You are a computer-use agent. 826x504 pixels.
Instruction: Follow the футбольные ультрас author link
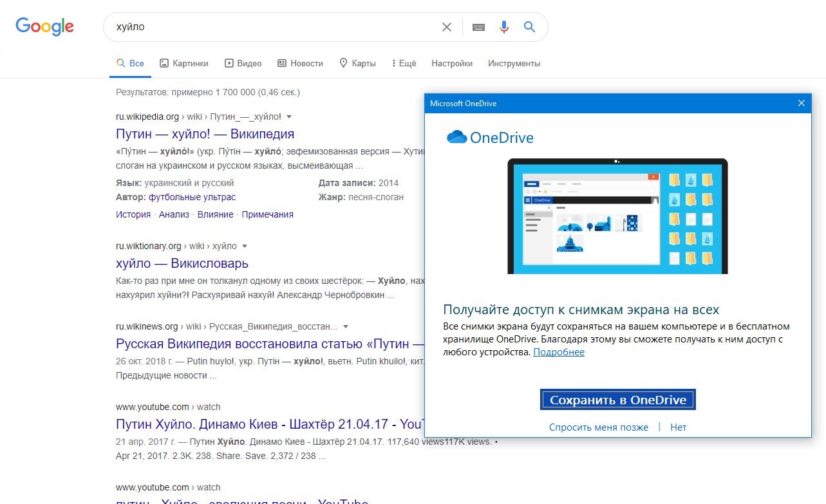coord(192,197)
